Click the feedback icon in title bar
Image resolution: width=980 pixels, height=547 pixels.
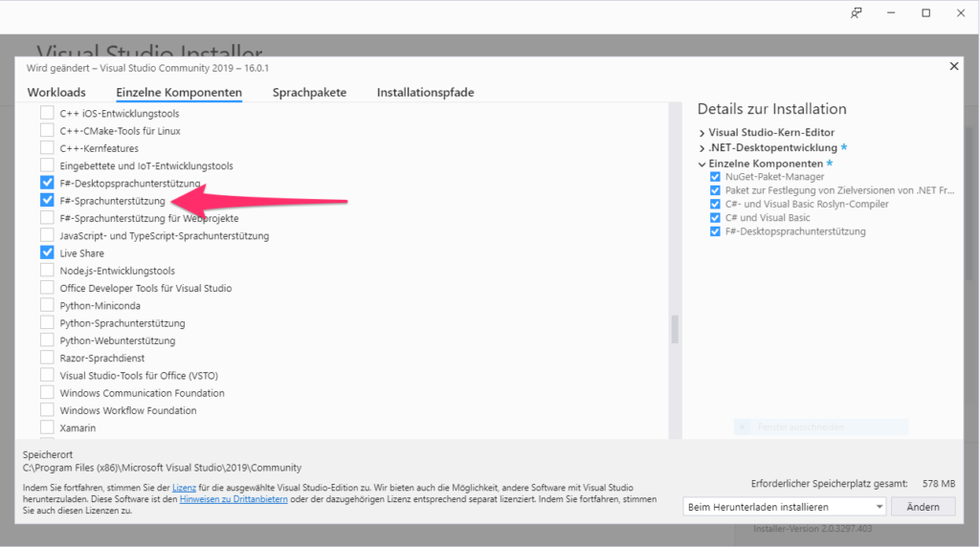pyautogui.click(x=857, y=13)
